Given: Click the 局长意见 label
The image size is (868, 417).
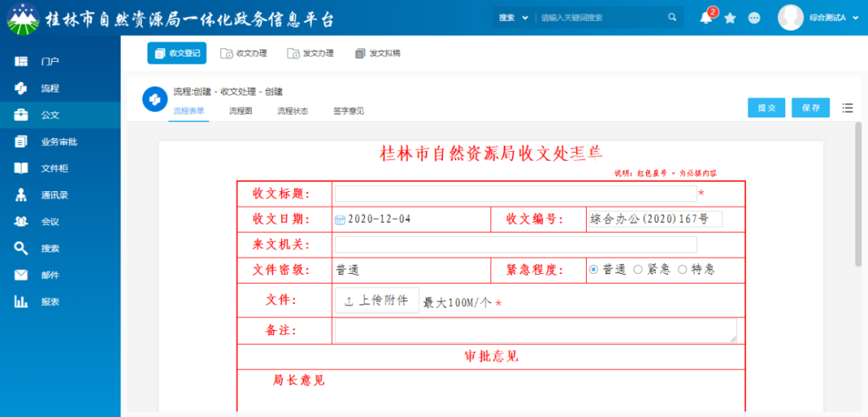Looking at the screenshot, I should pyautogui.click(x=299, y=380).
